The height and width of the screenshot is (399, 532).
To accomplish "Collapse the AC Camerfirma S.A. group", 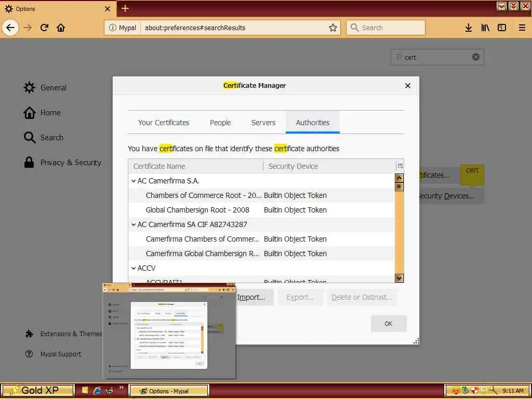I will point(134,181).
